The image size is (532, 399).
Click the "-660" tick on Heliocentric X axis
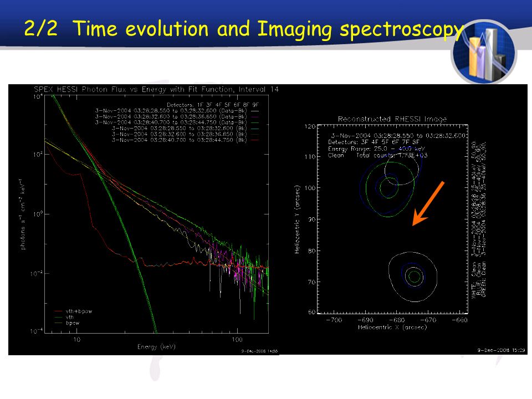459,320
